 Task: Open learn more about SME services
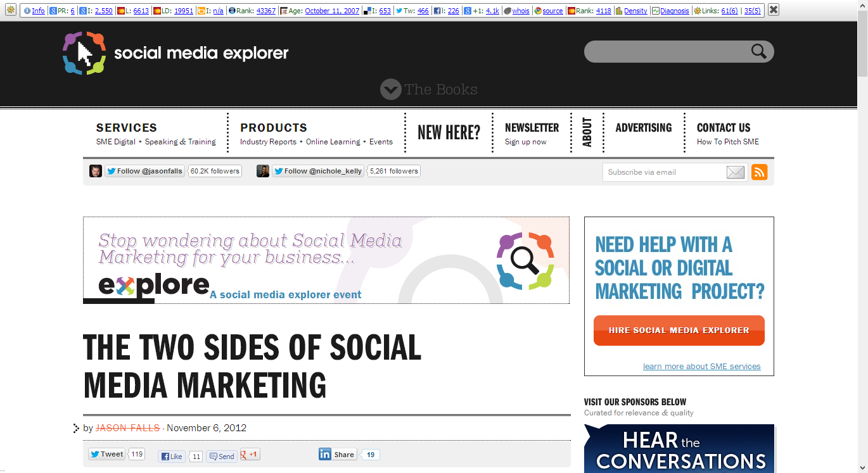click(702, 366)
